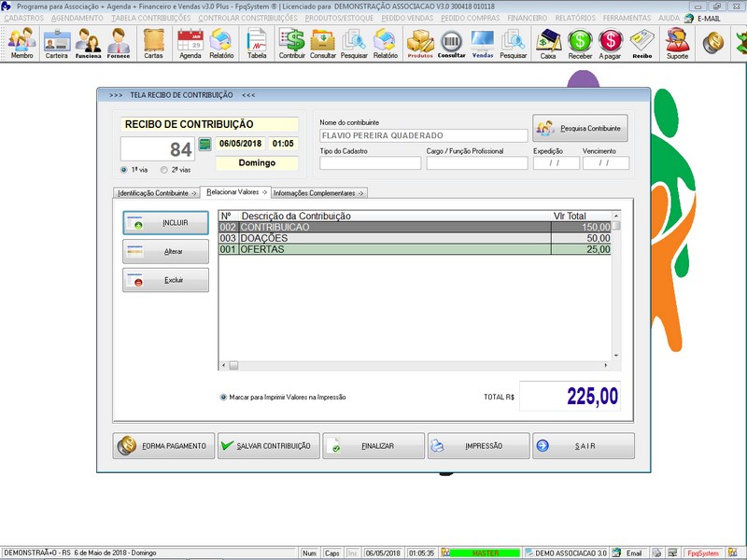Click the Cargo / Função Profissional field

pos(477,162)
